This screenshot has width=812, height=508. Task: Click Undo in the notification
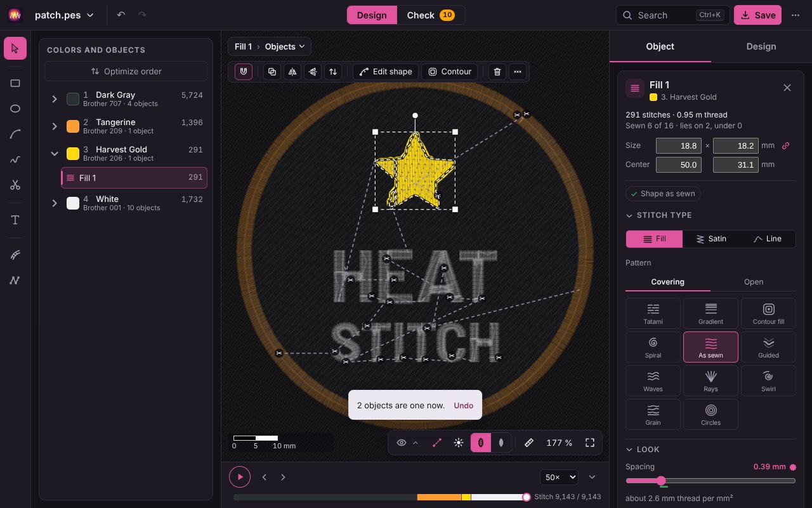coord(463,405)
